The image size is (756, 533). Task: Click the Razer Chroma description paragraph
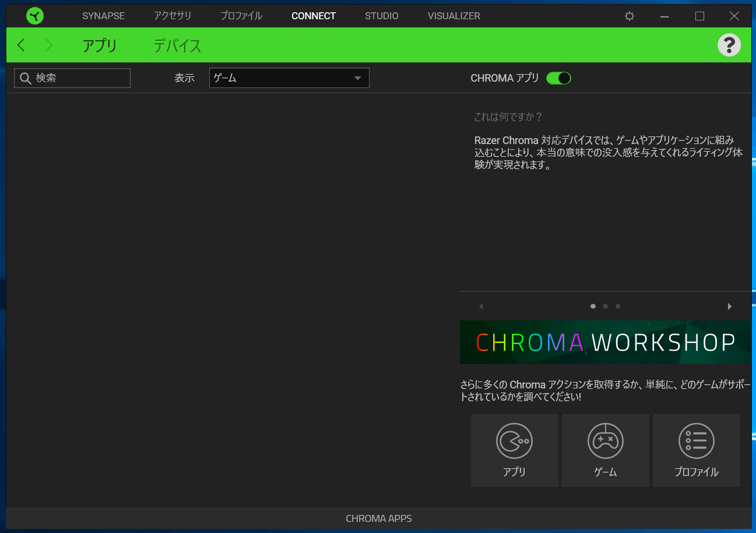(x=609, y=153)
